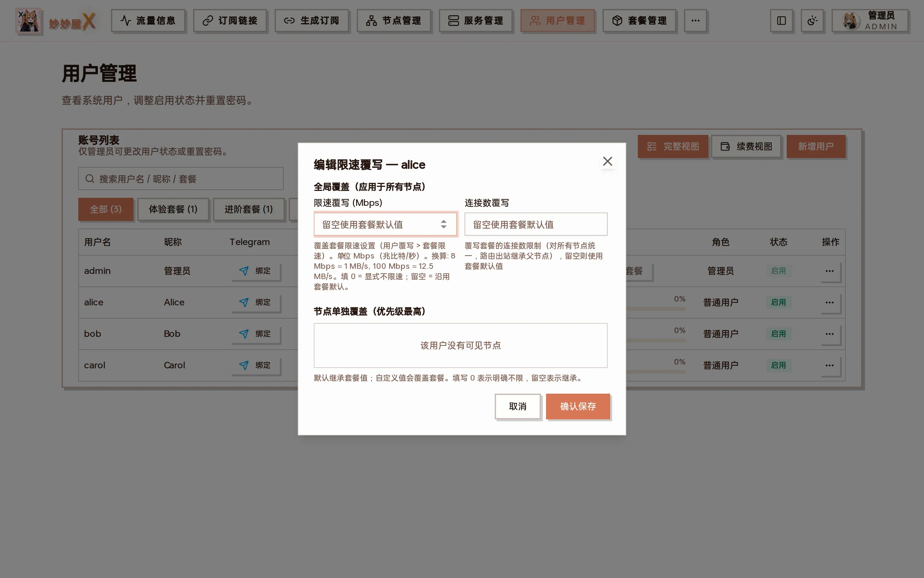Click the 用户名 column header
Viewport: 924px width, 578px height.
[x=97, y=242]
